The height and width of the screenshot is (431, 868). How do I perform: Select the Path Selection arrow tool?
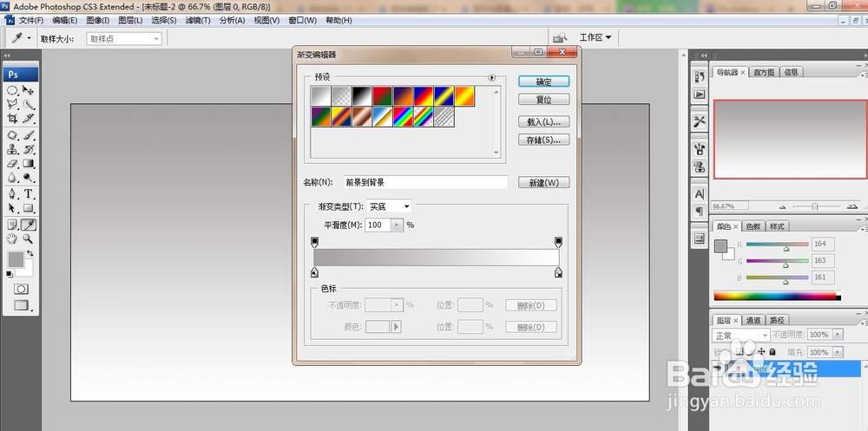click(12, 209)
